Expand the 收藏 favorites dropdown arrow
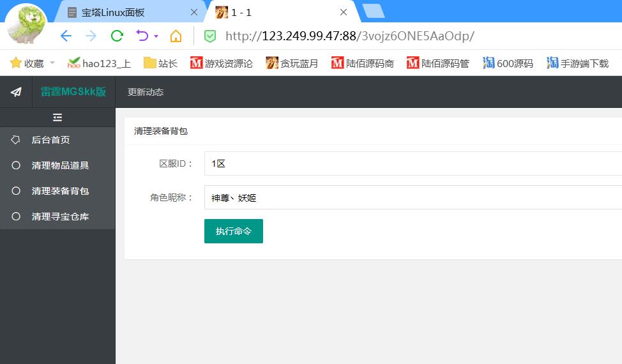 (x=52, y=63)
